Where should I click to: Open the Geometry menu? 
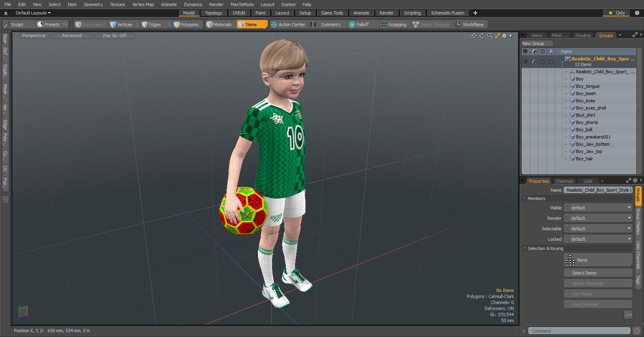tap(93, 4)
